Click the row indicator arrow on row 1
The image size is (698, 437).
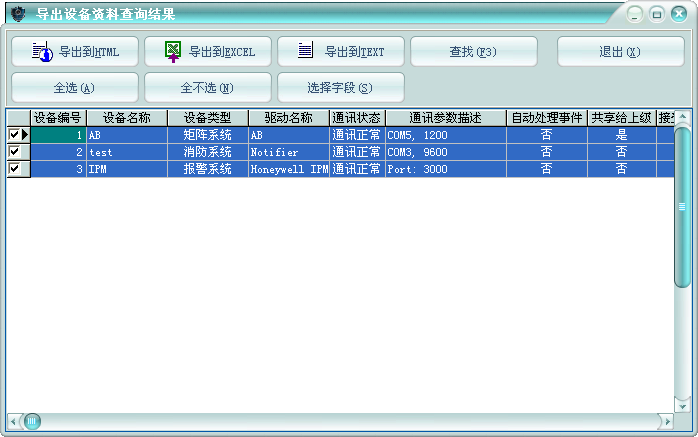click(x=25, y=135)
